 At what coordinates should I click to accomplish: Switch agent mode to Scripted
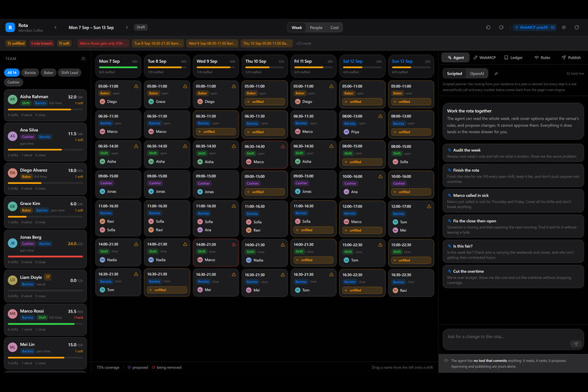click(x=454, y=74)
